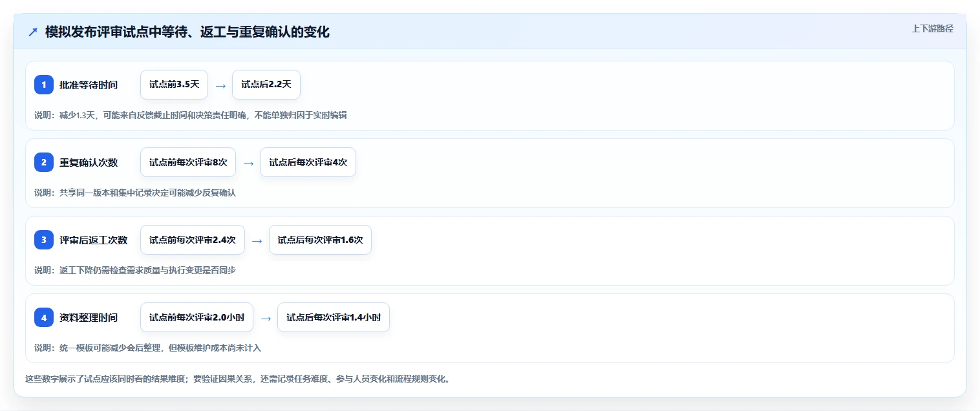980x411 pixels.
Task: Click the 试点后每次评审4次 chip
Action: point(308,162)
